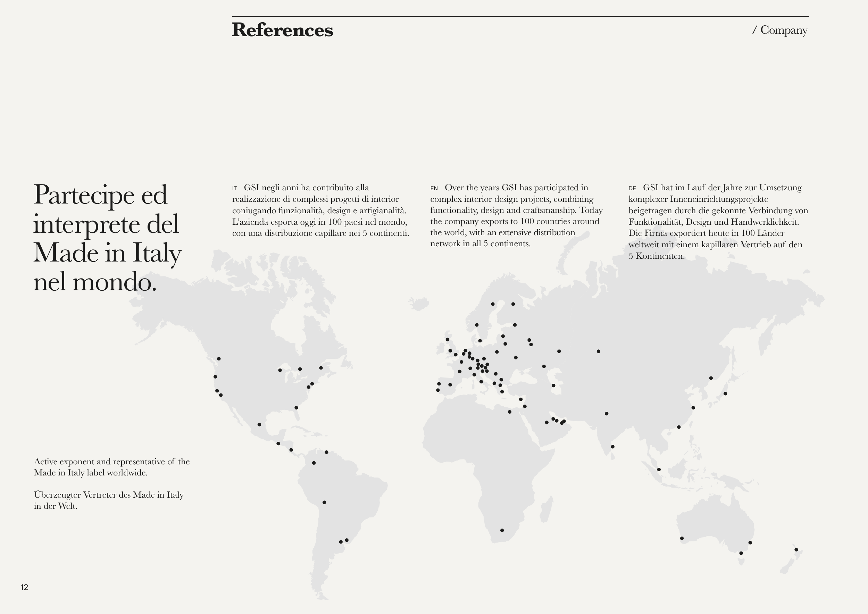Click the Florida location dot

(296, 408)
